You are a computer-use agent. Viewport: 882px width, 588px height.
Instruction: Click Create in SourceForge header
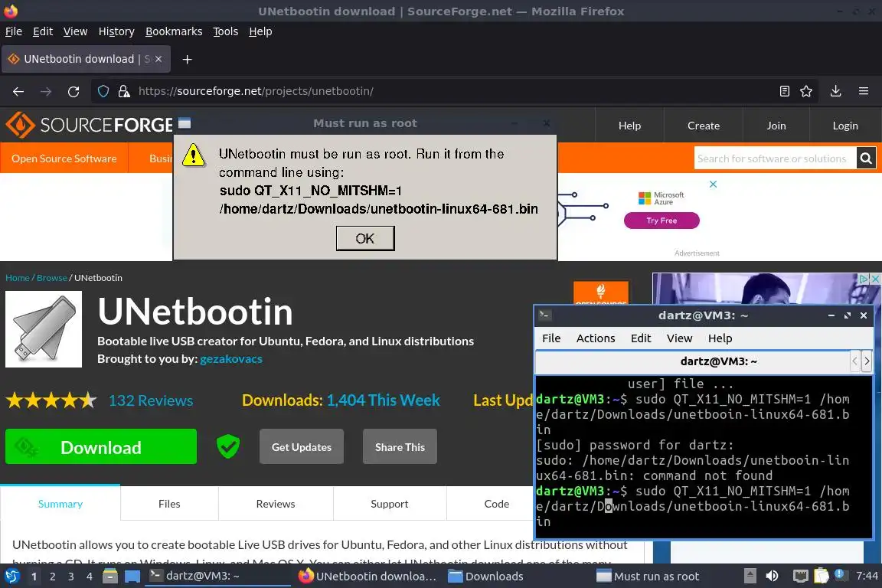pyautogui.click(x=703, y=126)
